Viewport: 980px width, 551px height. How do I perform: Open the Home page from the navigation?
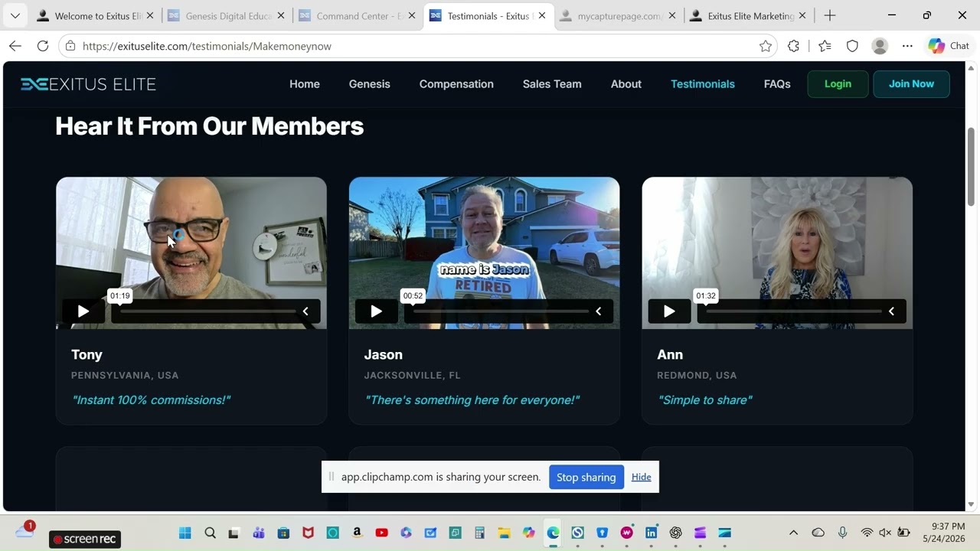pos(305,84)
